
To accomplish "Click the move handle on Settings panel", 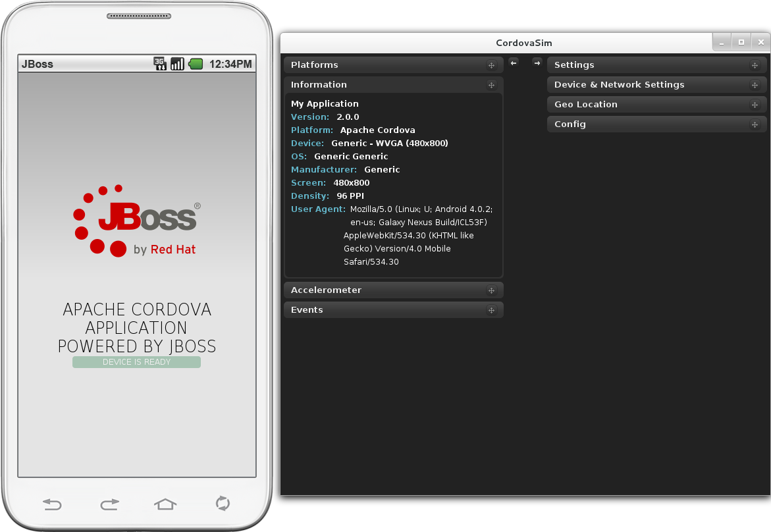I will tap(755, 65).
